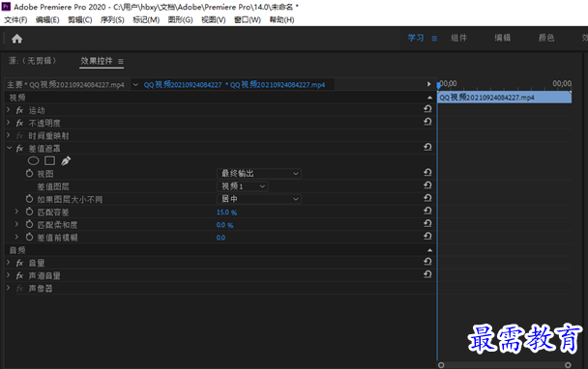Expand the 时间重映射 effect

pyautogui.click(x=9, y=135)
